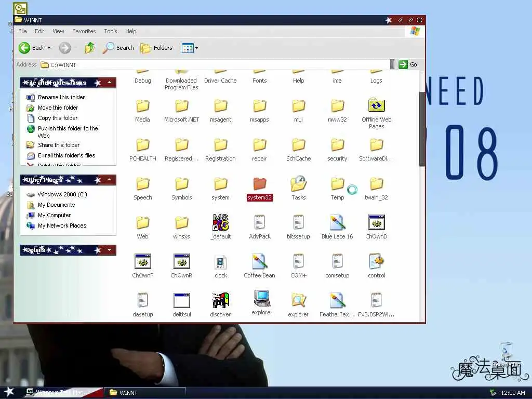Select the Temp folder

[337, 189]
